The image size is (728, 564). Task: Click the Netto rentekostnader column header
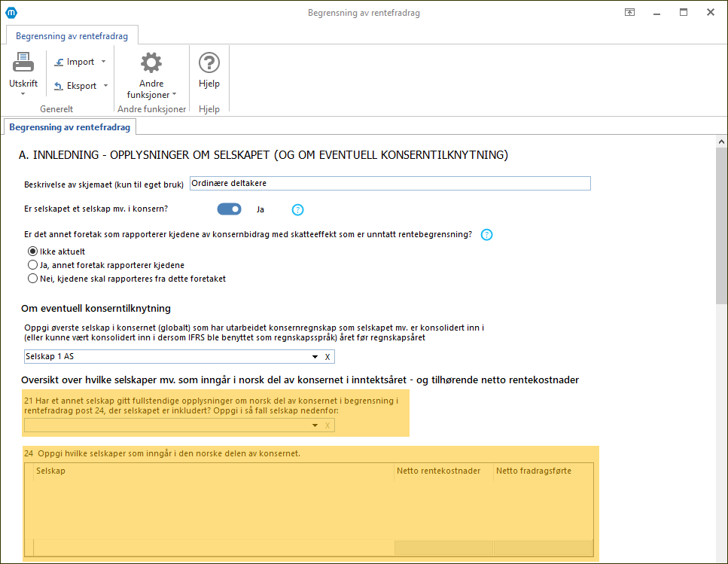(443, 471)
